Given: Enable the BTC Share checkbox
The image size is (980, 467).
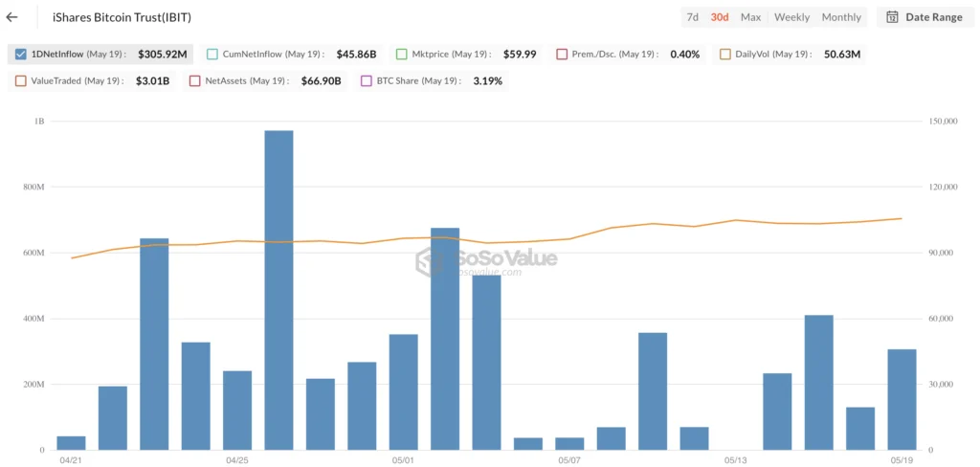Looking at the screenshot, I should click(x=367, y=80).
